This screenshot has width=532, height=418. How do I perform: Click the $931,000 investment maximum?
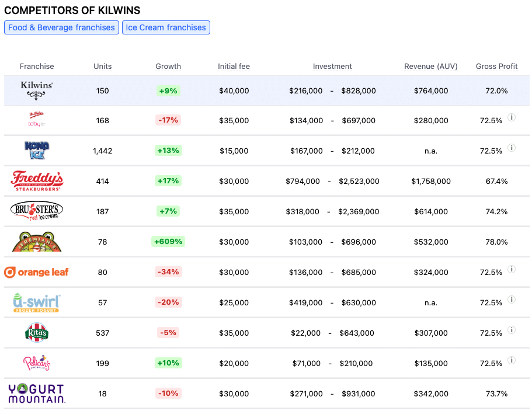(359, 393)
